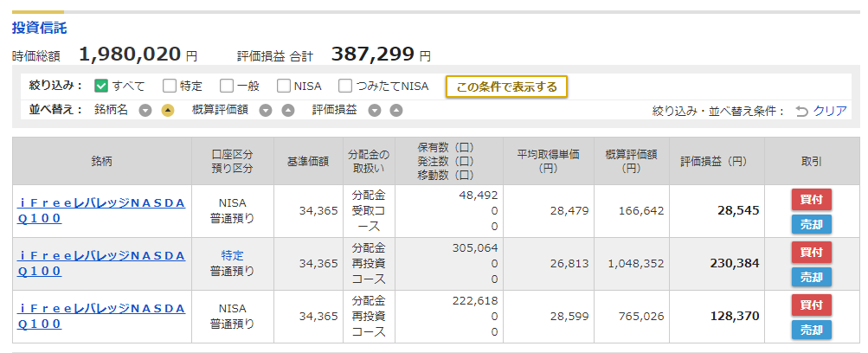Select valuation amount 765,026

pos(641,316)
